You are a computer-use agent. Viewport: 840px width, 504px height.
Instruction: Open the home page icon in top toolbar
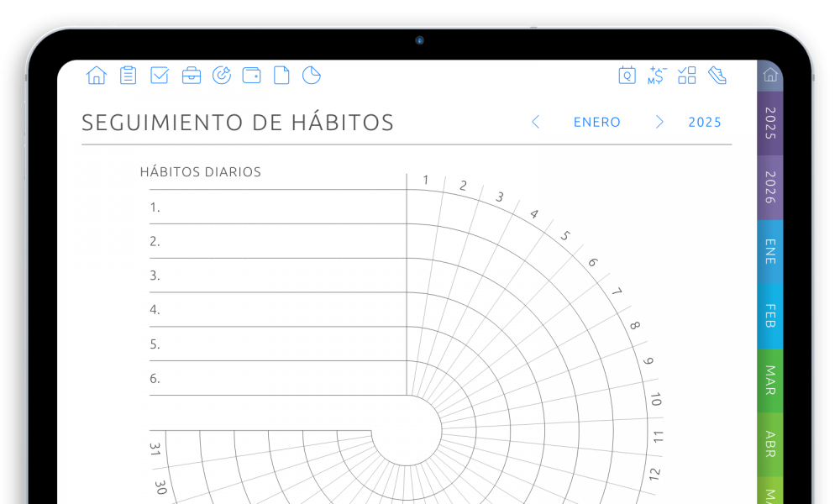pos(97,76)
